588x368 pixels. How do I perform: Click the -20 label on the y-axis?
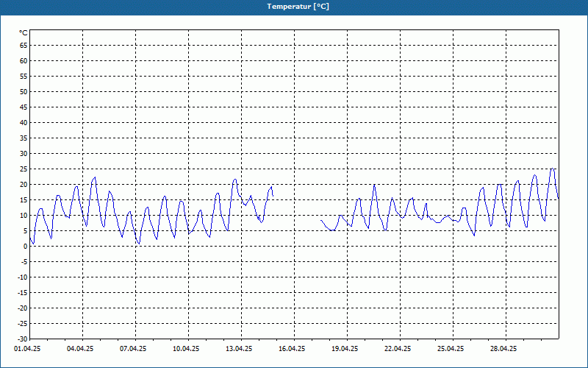tap(23, 308)
